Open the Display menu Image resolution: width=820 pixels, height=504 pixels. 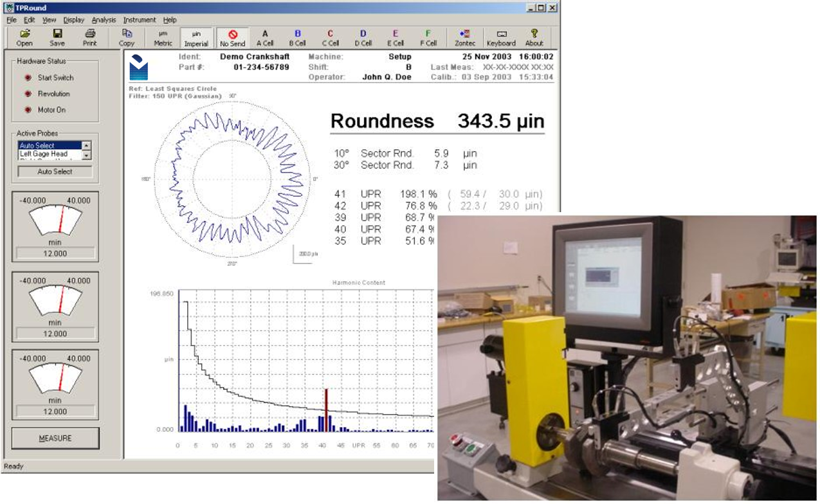point(74,20)
